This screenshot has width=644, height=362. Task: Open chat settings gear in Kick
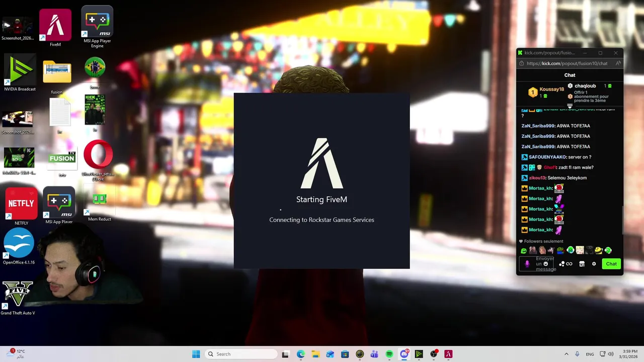(594, 264)
